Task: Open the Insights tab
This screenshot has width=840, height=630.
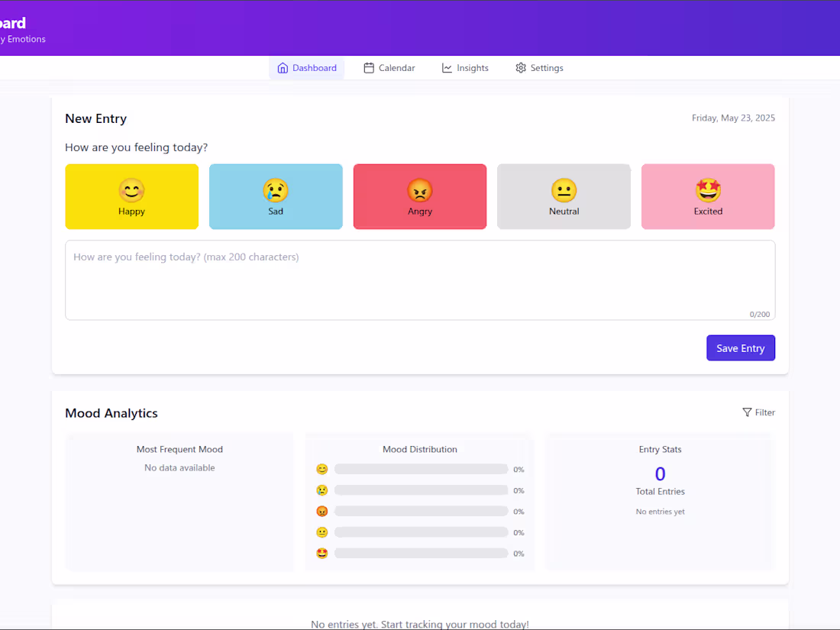Action: coord(465,68)
